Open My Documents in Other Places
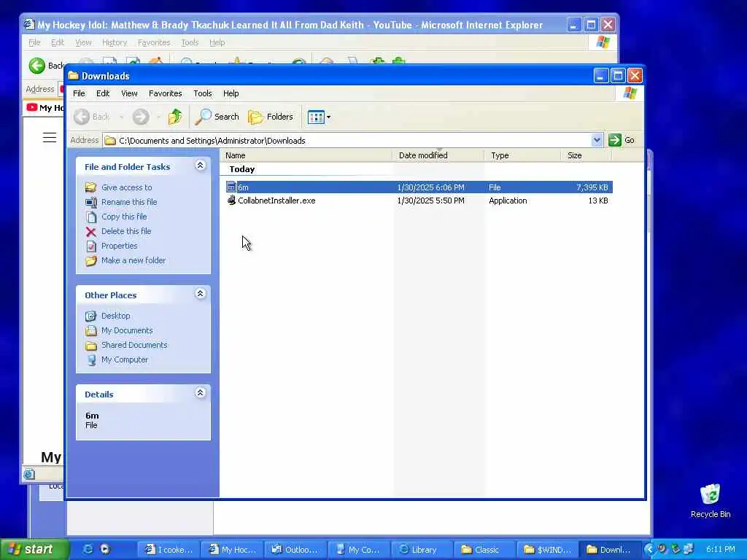The height and width of the screenshot is (560, 747). click(x=127, y=330)
